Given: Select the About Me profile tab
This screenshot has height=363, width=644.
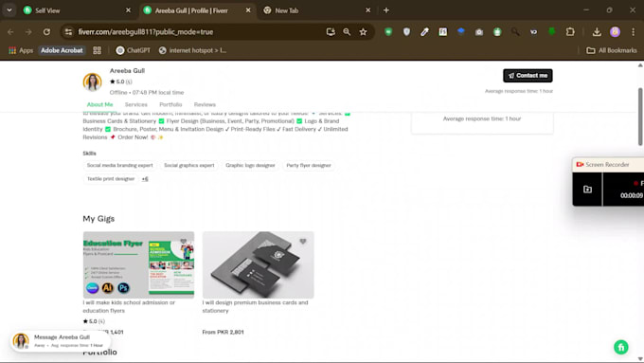Looking at the screenshot, I should coord(99,105).
